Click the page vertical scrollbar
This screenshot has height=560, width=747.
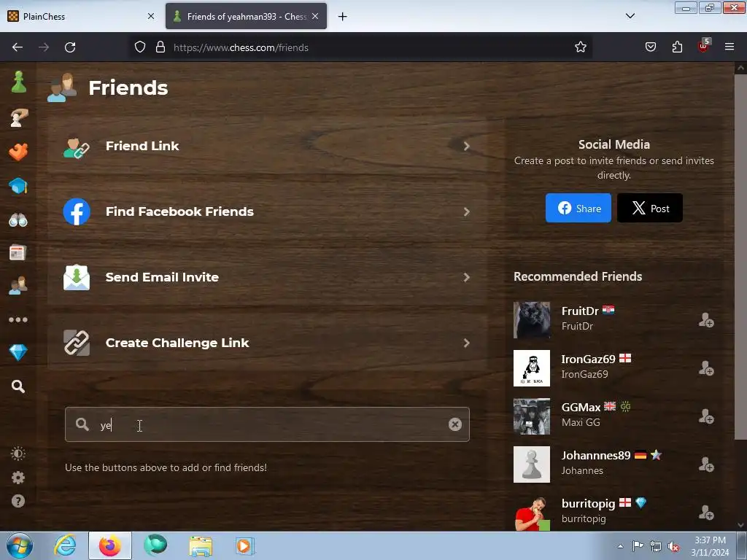740,257
